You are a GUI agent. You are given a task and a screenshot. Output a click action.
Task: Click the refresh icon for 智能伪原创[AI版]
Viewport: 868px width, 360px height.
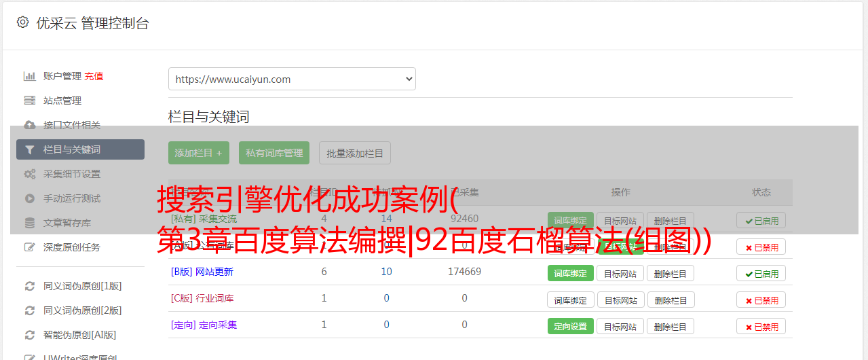pyautogui.click(x=29, y=335)
